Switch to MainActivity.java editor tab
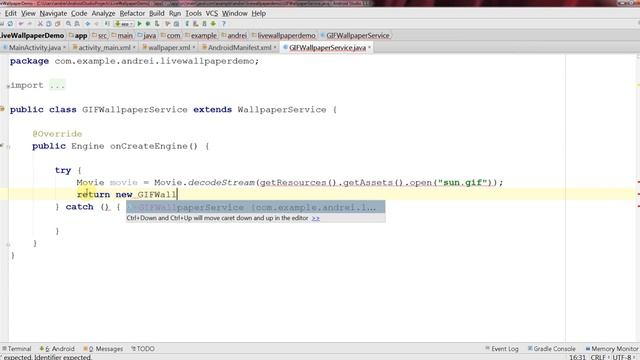The width and height of the screenshot is (640, 360). (x=34, y=48)
